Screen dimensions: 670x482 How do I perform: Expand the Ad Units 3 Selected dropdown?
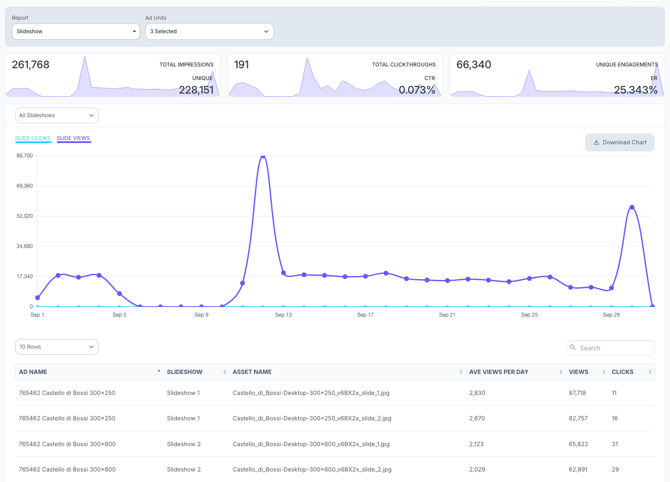(x=209, y=32)
